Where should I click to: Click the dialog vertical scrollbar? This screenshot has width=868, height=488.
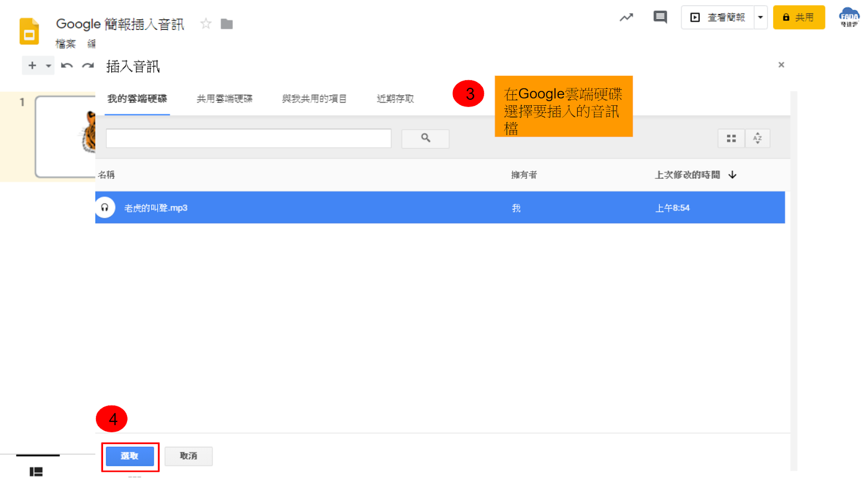[794, 281]
